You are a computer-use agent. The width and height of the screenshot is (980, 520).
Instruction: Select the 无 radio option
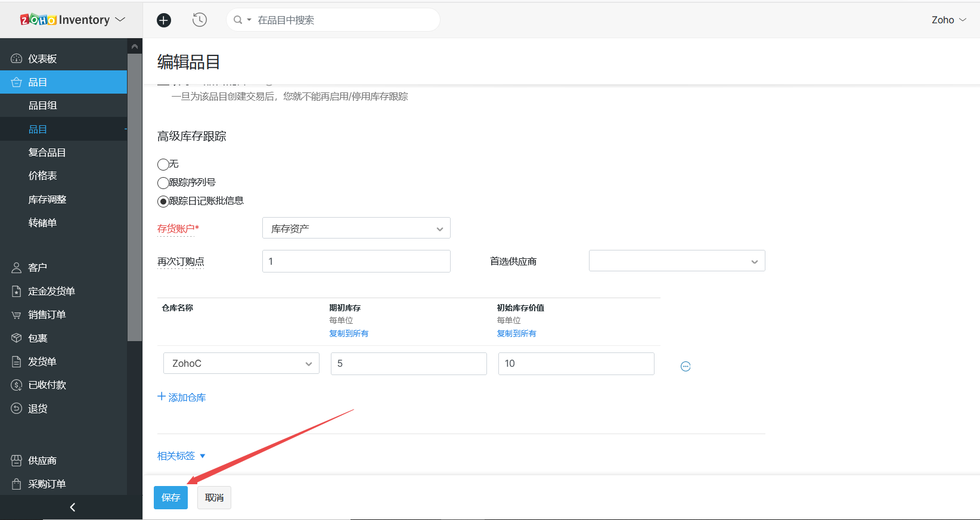(163, 165)
